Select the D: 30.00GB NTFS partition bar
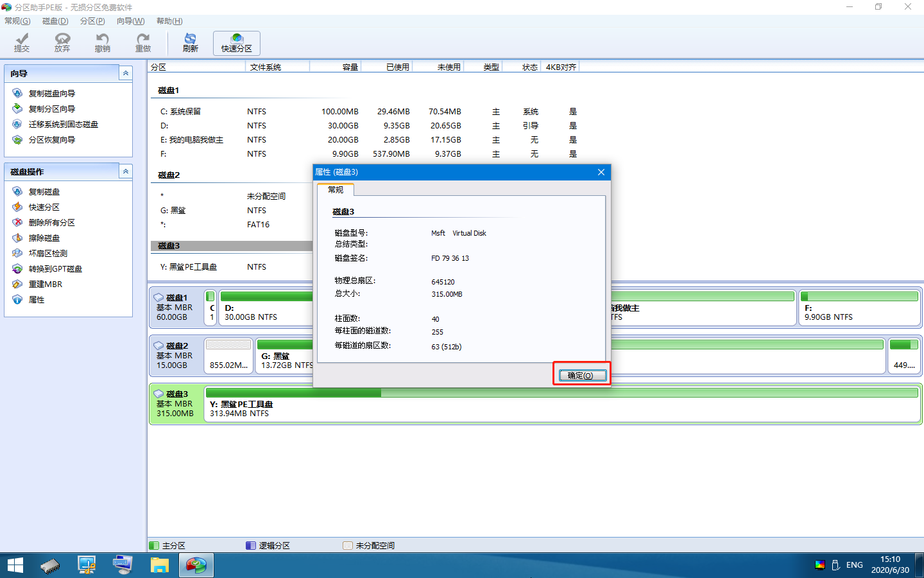Image resolution: width=924 pixels, height=578 pixels. (x=266, y=308)
